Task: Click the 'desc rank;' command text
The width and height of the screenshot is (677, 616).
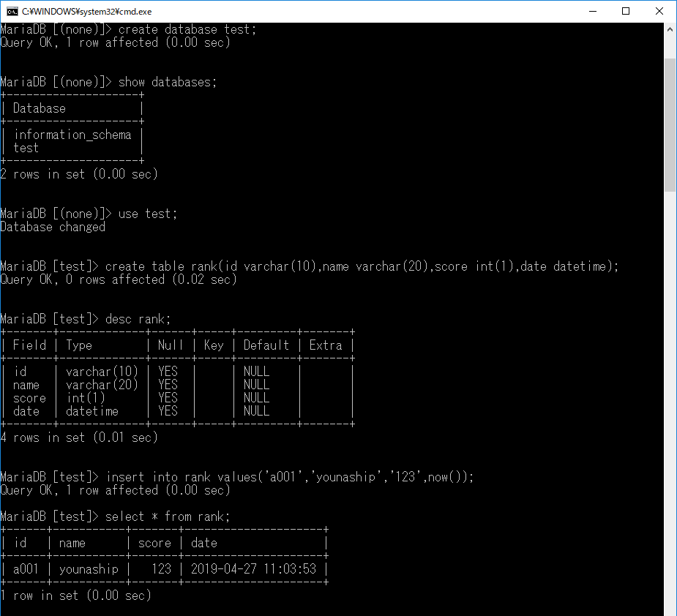Action: coord(138,319)
